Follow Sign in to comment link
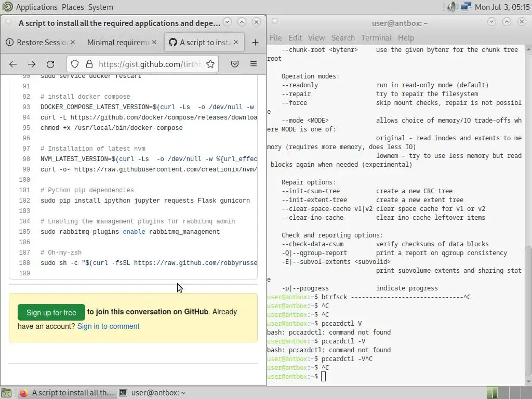Screen dimensions: 532x399 tap(108, 326)
